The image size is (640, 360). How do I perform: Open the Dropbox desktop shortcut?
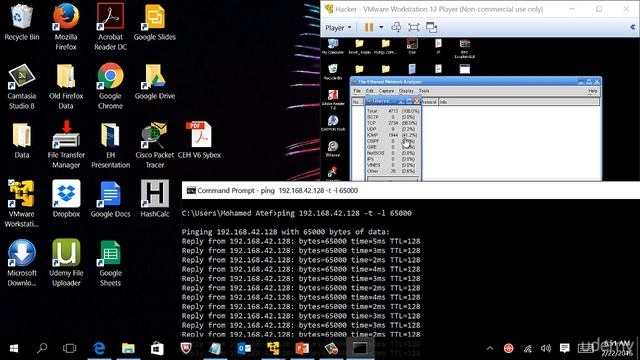click(66, 199)
